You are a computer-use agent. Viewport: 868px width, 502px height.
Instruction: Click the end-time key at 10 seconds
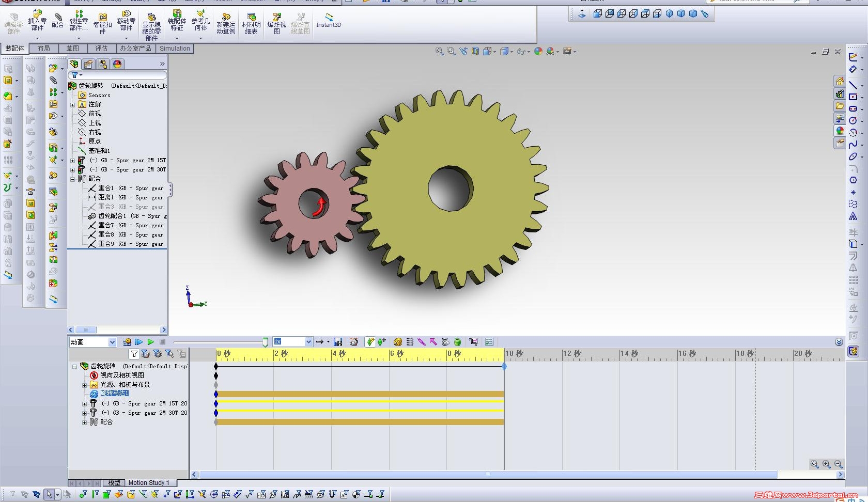click(x=504, y=366)
